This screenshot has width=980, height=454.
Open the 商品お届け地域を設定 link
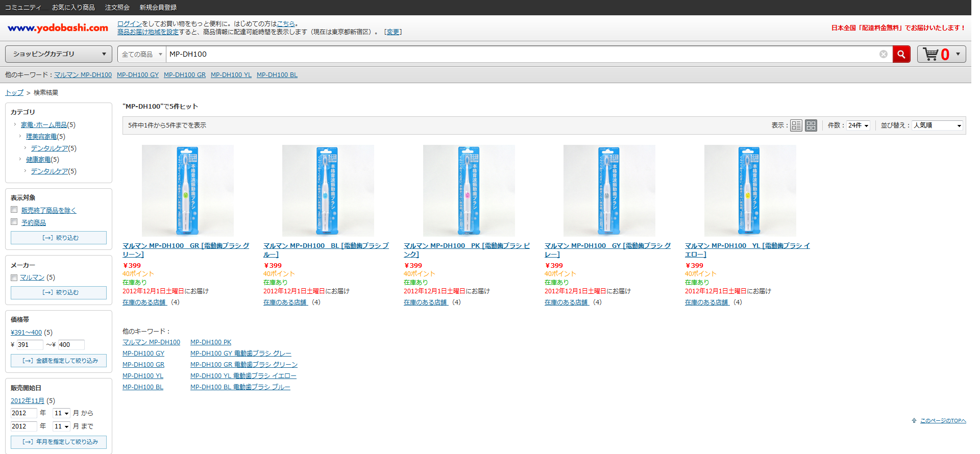[x=148, y=32]
